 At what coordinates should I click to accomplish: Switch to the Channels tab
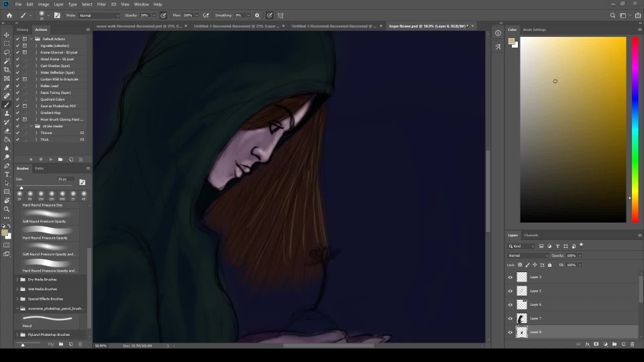(531, 235)
